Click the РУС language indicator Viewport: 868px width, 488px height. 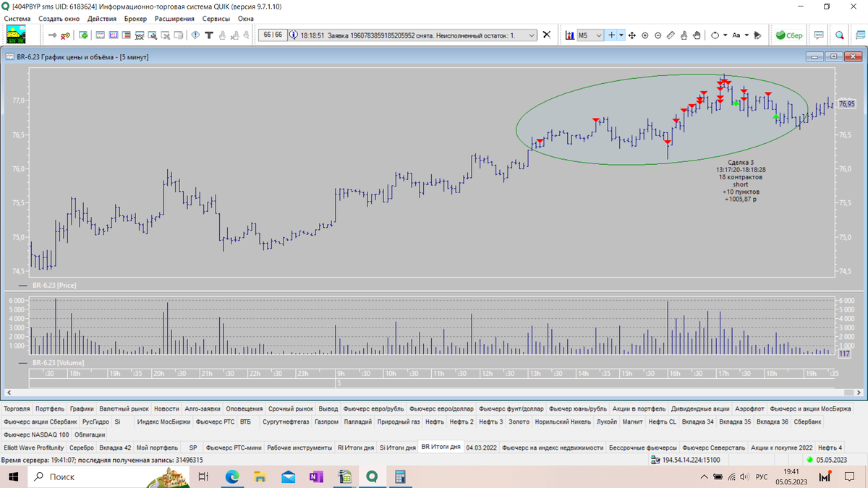pyautogui.click(x=762, y=477)
